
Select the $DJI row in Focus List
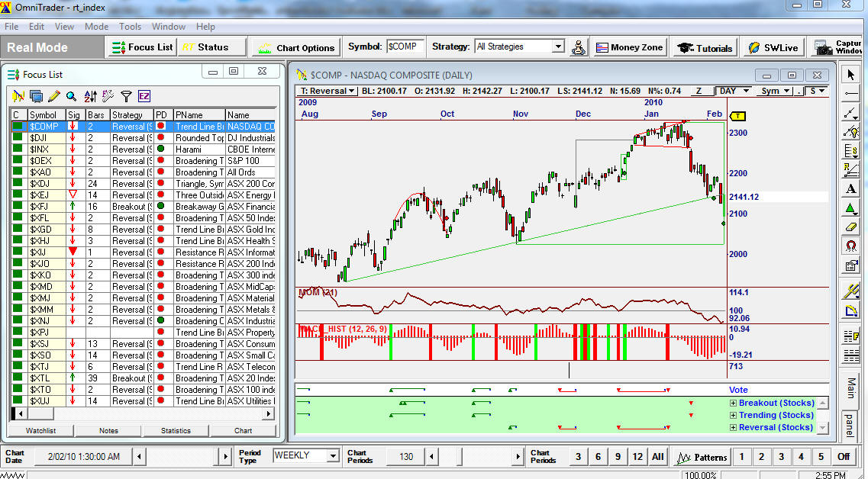(144, 138)
